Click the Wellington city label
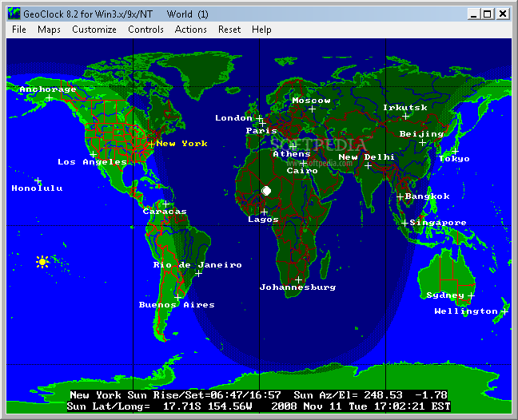 point(466,311)
